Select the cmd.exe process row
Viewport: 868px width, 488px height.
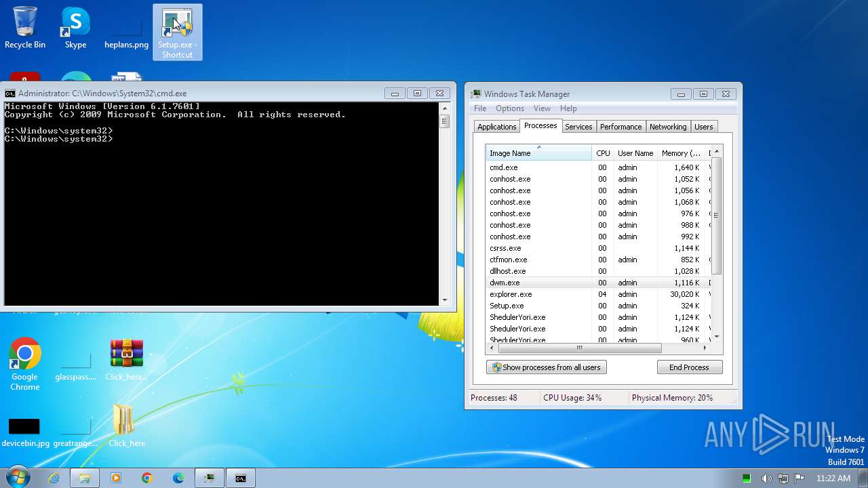(x=597, y=167)
